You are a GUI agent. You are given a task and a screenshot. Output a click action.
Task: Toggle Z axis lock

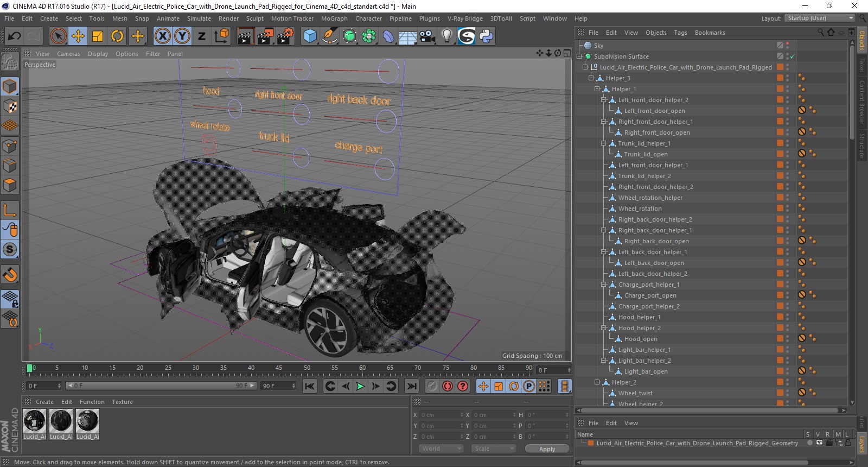pos(201,36)
